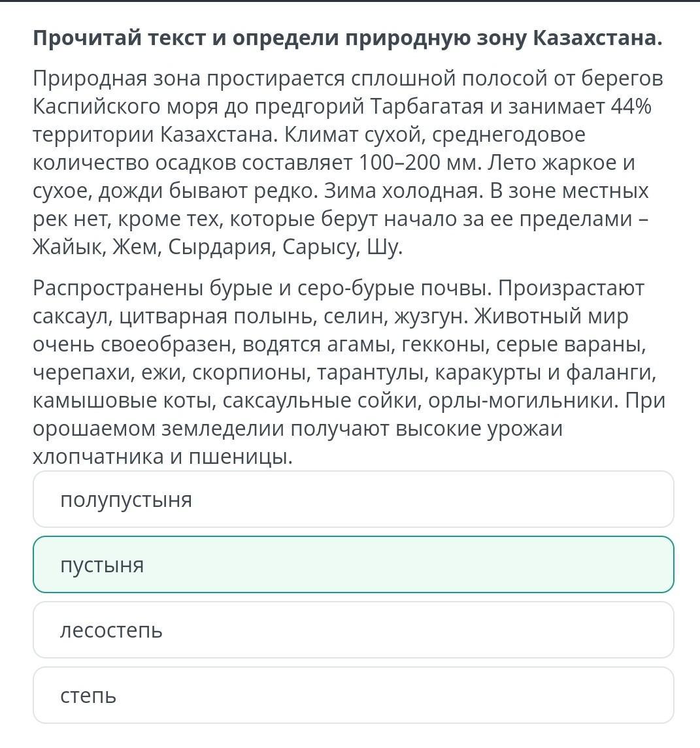
Task: Select the answer option 'полупустыня'
Action: pos(353,499)
